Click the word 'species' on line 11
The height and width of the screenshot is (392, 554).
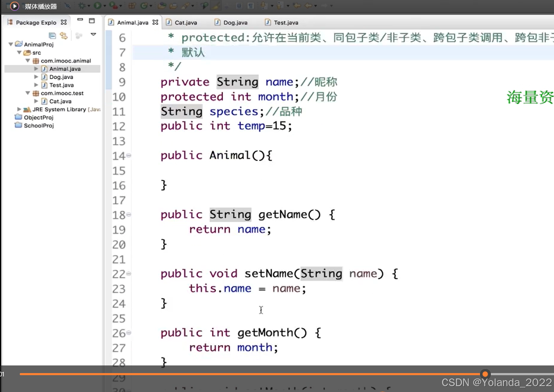pyautogui.click(x=234, y=111)
